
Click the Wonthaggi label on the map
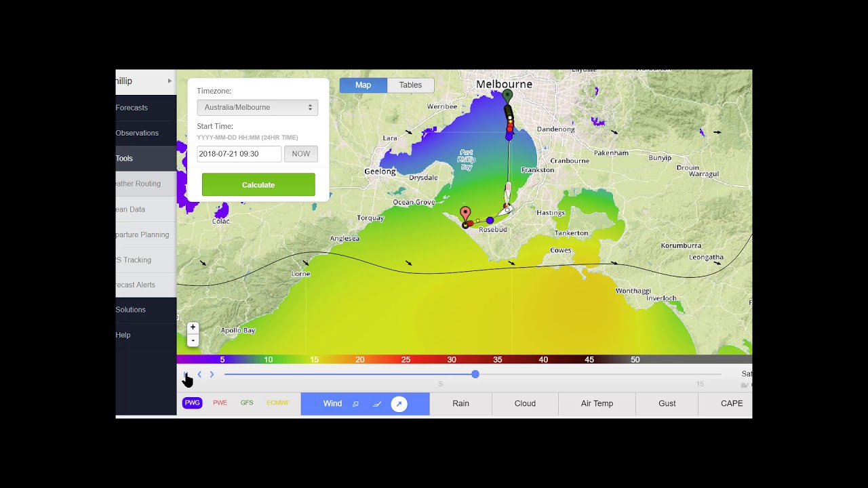[633, 291]
